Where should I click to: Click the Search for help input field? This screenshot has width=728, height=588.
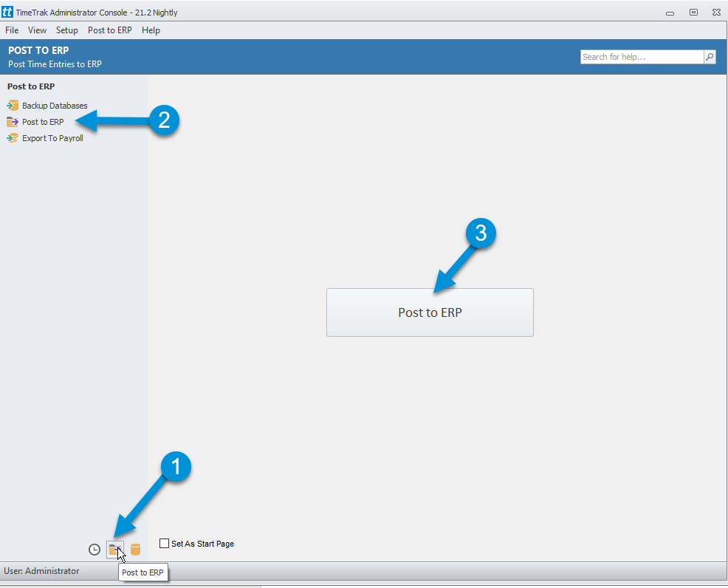[x=642, y=57]
